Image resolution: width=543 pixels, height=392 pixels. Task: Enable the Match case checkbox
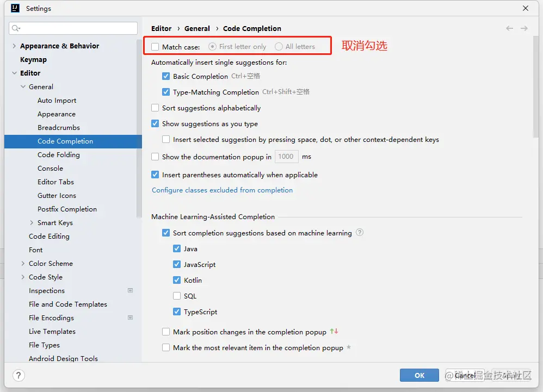tap(156, 47)
